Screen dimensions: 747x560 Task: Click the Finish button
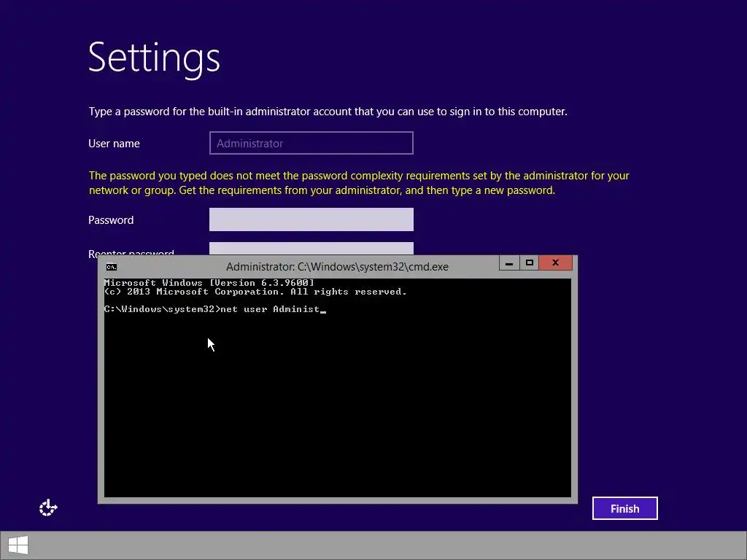pos(624,508)
